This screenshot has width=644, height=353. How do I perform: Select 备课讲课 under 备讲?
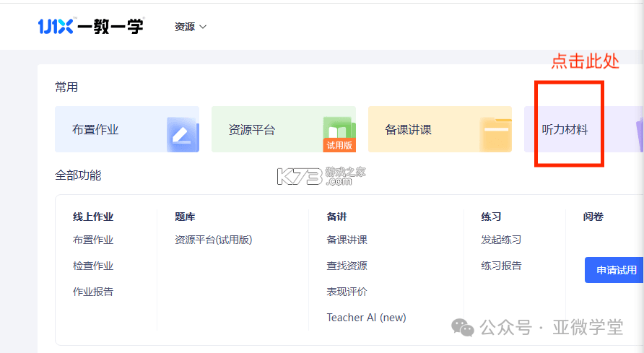click(x=347, y=240)
